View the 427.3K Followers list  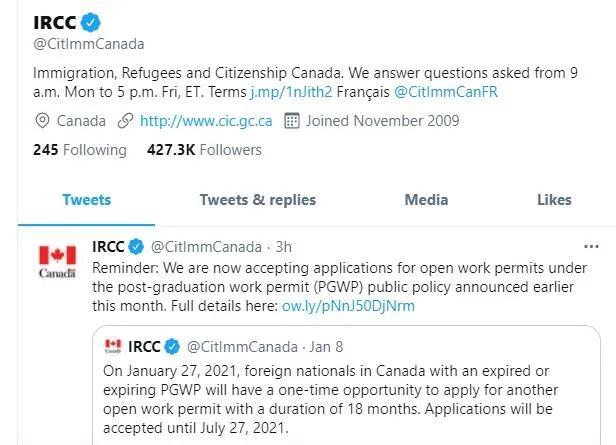204,150
